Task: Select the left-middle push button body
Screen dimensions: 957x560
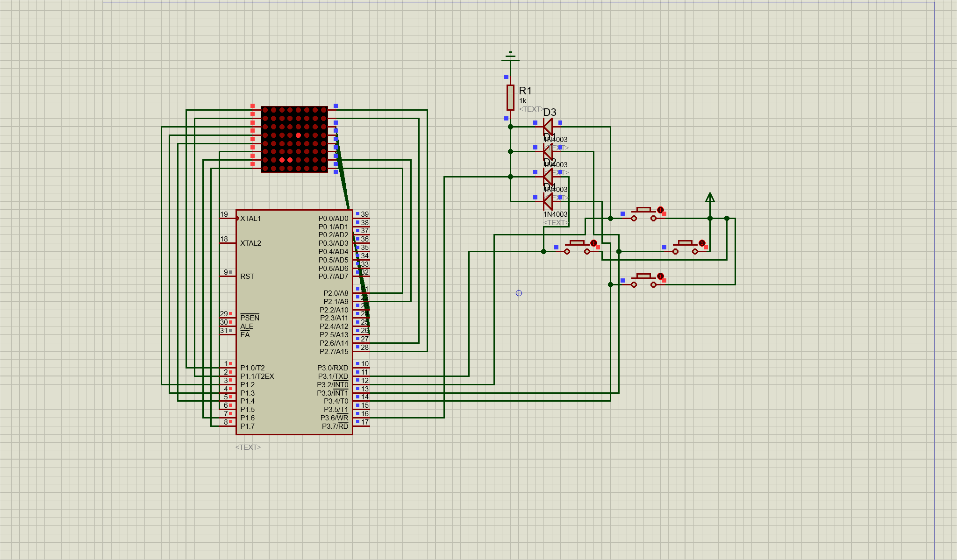Action: tap(577, 247)
